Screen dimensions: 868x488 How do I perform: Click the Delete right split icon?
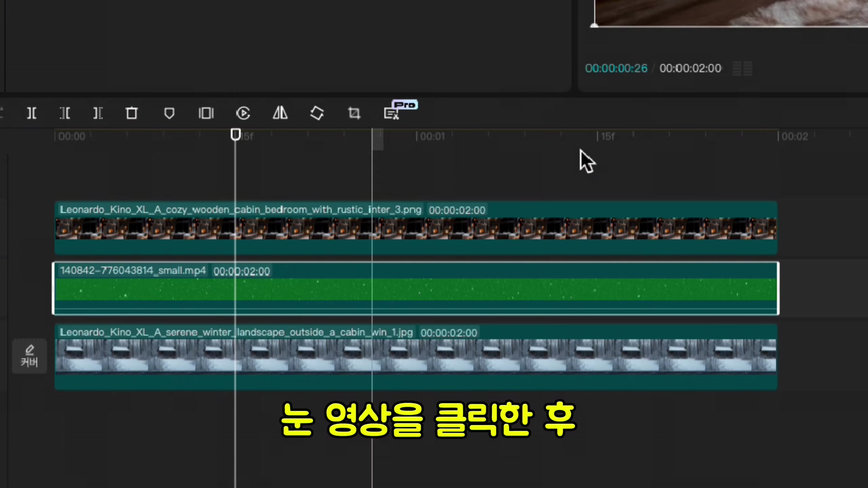pyautogui.click(x=98, y=113)
